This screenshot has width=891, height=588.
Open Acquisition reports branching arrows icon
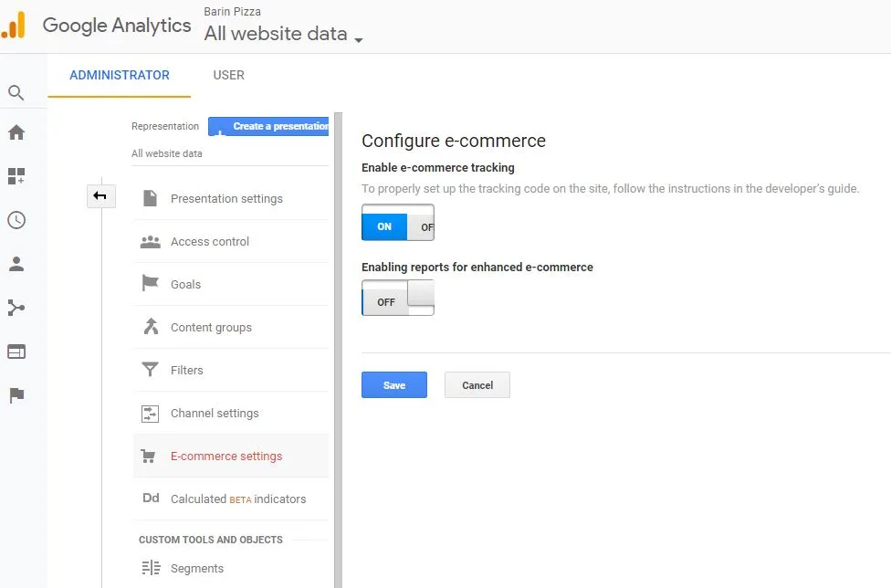pos(16,308)
